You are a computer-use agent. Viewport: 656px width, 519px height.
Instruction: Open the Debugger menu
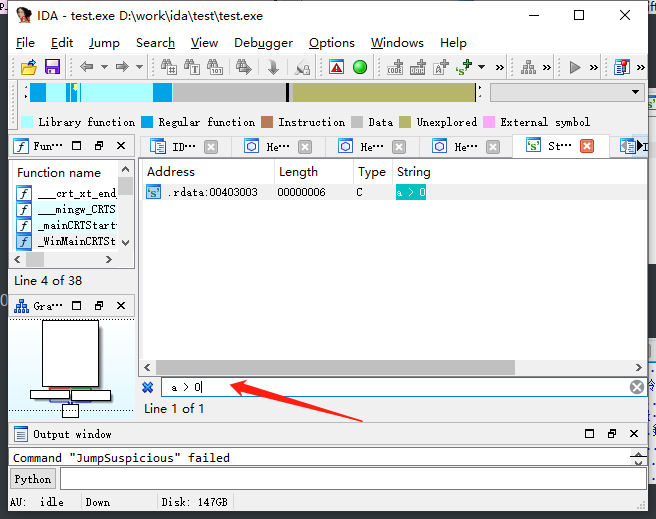(x=264, y=43)
